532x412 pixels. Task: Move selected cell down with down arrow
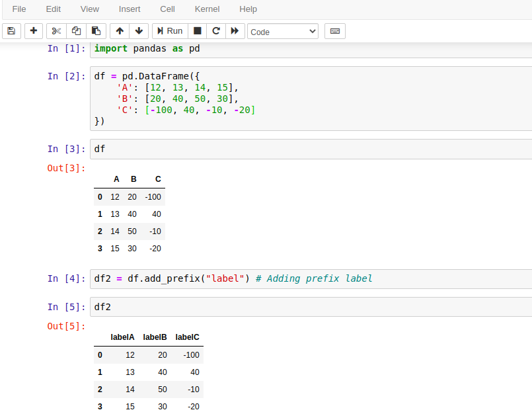139,31
